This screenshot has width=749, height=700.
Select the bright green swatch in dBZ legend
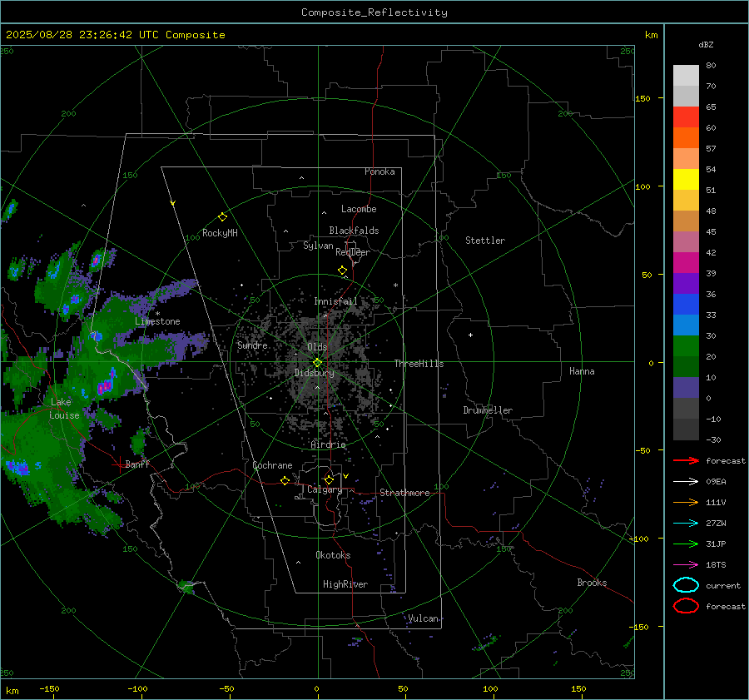tap(686, 345)
